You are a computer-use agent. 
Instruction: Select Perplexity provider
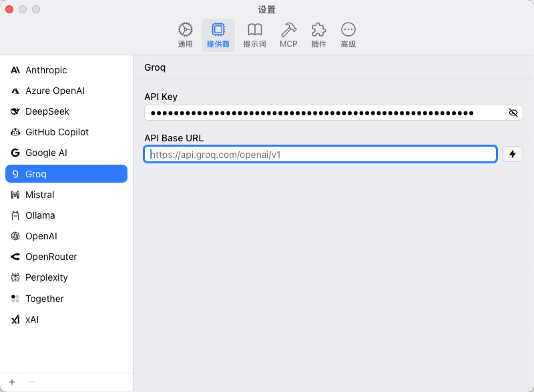(46, 277)
